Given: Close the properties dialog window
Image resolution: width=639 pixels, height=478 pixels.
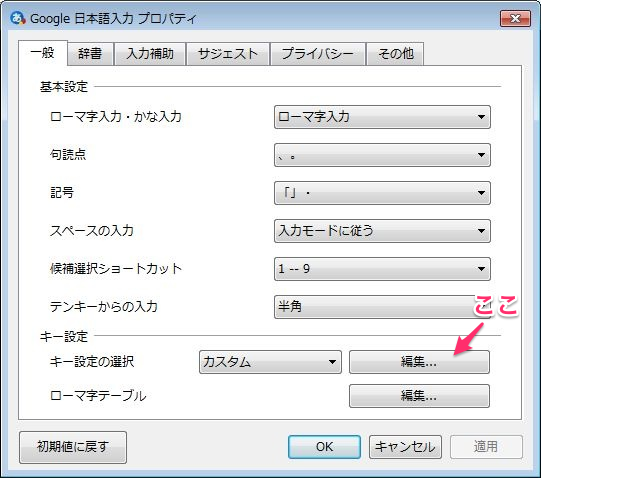Looking at the screenshot, I should click(515, 19).
